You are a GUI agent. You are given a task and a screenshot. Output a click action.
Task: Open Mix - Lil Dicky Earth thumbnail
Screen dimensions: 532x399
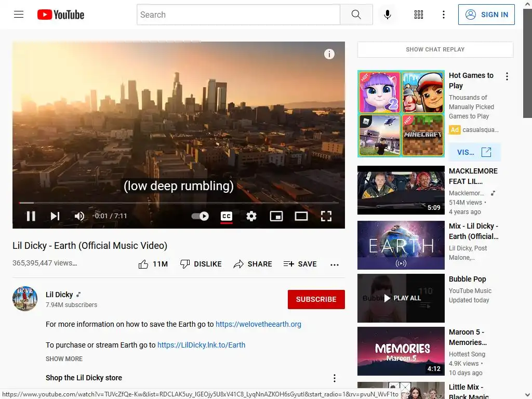401,245
